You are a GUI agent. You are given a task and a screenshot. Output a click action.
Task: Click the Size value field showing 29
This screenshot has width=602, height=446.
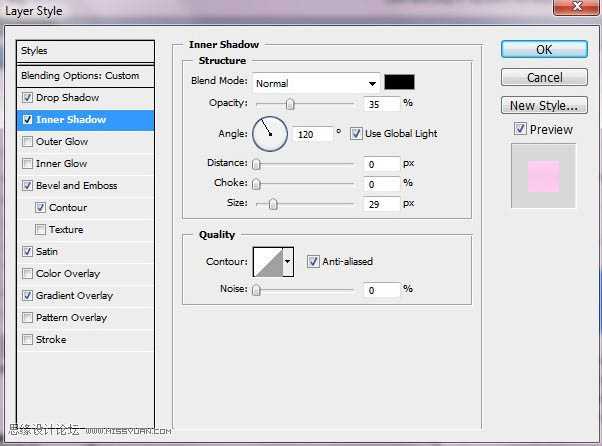[382, 204]
